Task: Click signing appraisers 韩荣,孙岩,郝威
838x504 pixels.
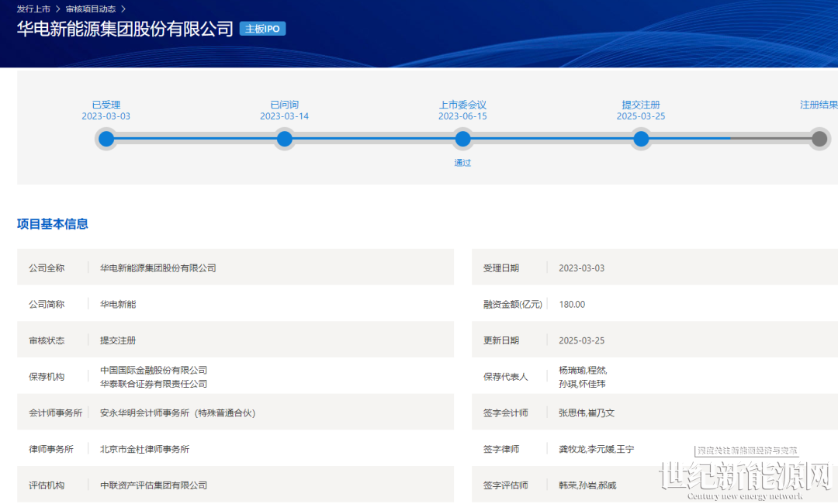Action: point(587,485)
